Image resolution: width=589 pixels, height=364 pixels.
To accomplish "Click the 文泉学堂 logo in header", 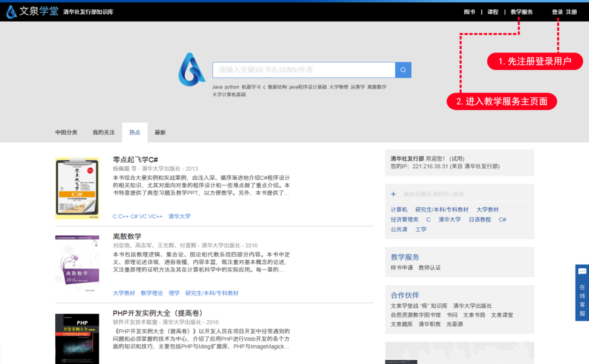I will pyautogui.click(x=33, y=12).
